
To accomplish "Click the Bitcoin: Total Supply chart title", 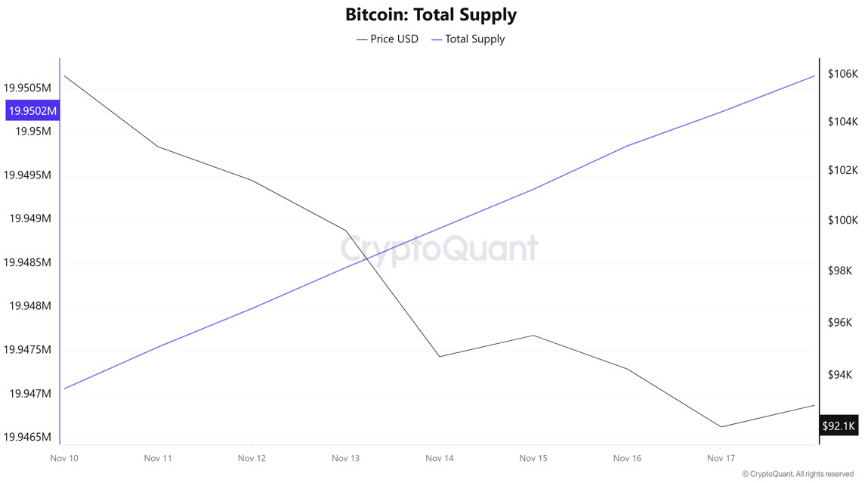I will pyautogui.click(x=431, y=14).
